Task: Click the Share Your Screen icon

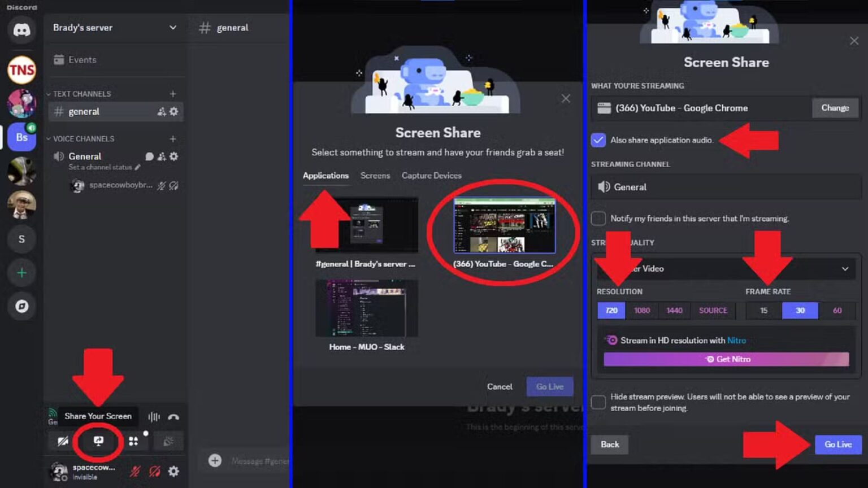Action: pos(97,442)
